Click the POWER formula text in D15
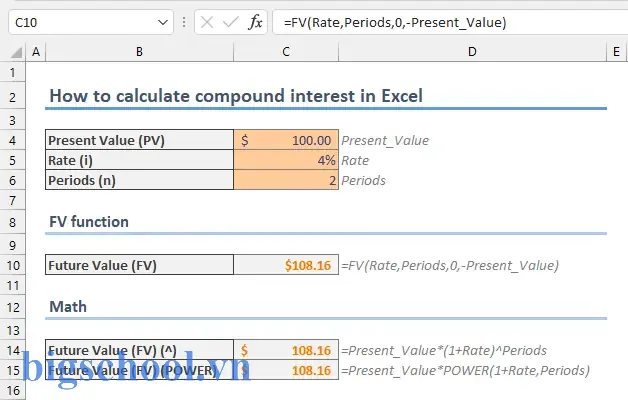 coord(465,371)
